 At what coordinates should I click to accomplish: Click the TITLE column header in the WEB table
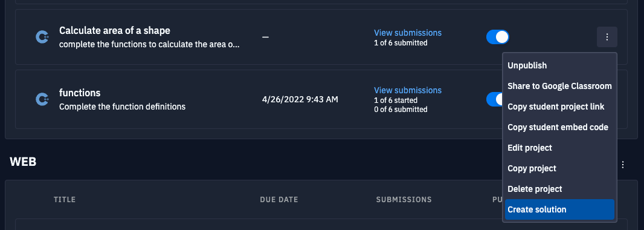pyautogui.click(x=65, y=200)
